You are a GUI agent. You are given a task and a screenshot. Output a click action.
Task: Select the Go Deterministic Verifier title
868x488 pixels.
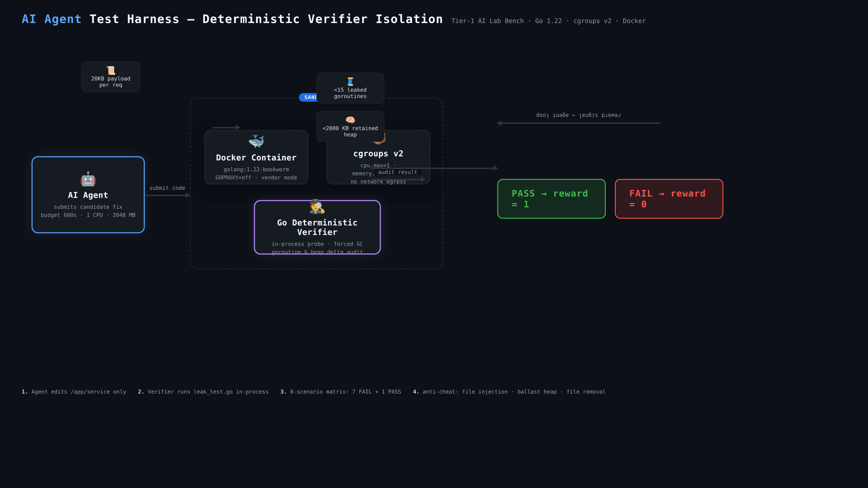pos(317,227)
